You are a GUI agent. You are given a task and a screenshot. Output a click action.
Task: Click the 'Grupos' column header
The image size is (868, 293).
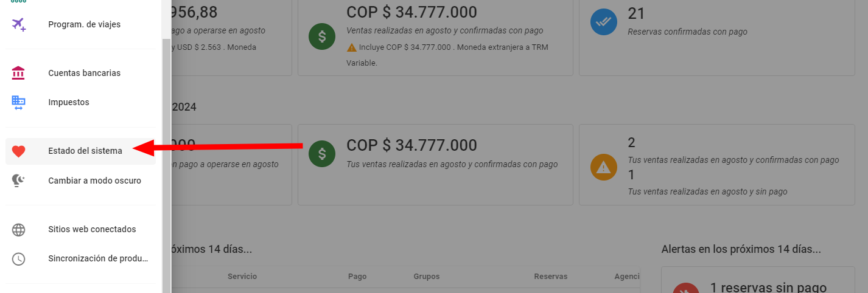point(426,277)
